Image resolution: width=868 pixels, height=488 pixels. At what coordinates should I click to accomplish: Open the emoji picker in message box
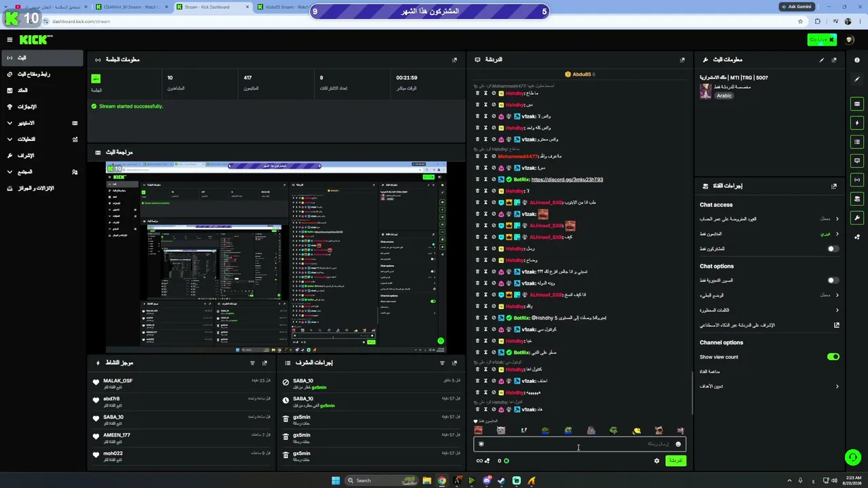(678, 445)
